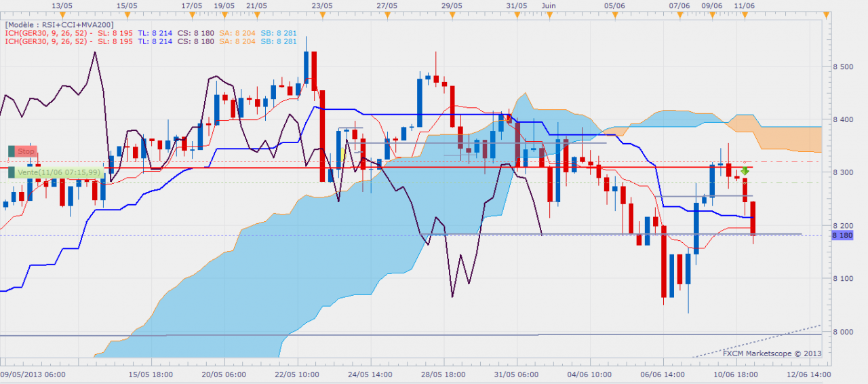Click the 22/05 10:00 time axis label

pos(297,374)
